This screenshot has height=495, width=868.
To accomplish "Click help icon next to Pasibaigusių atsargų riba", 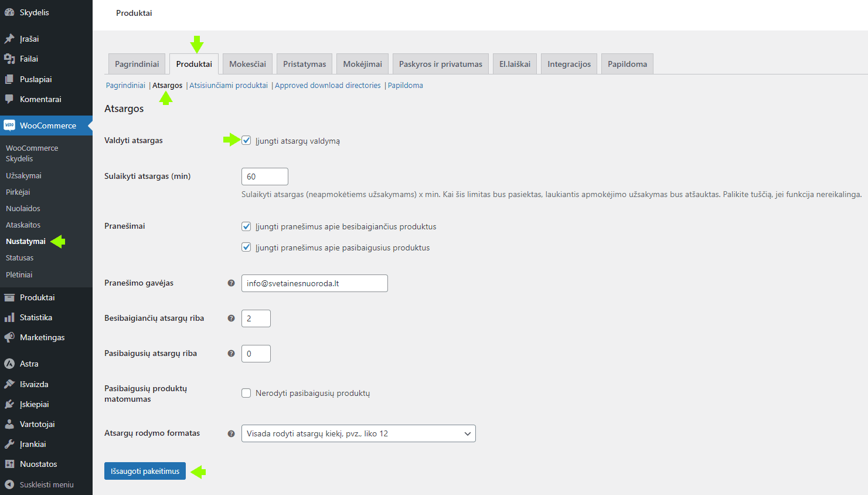I will coord(231,354).
